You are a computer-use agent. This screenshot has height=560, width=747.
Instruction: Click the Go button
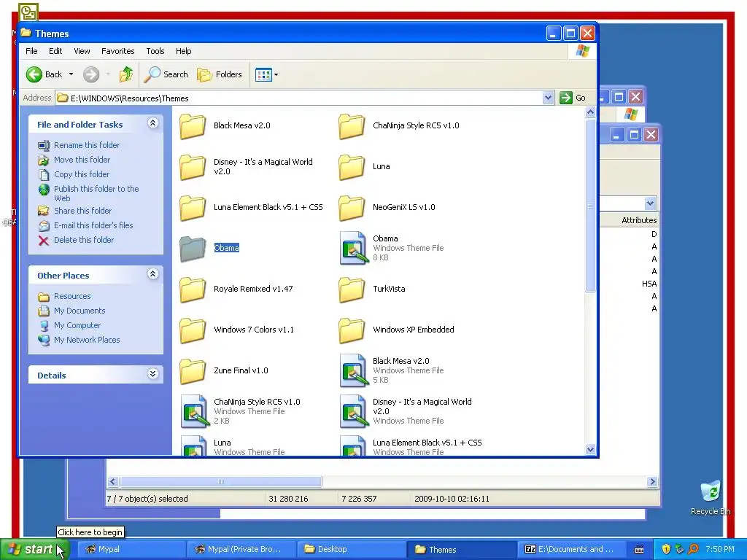tap(573, 98)
